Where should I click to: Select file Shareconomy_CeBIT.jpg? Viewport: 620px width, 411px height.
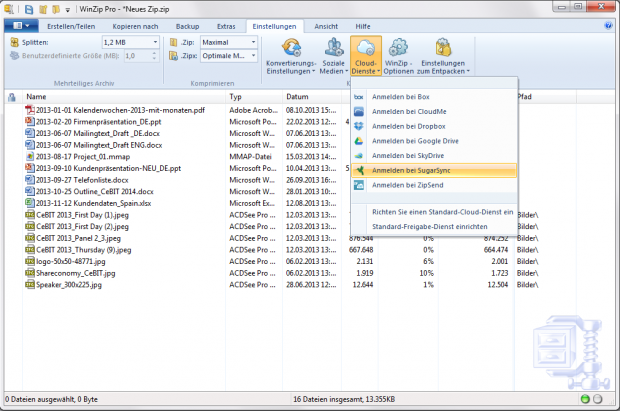click(x=76, y=273)
